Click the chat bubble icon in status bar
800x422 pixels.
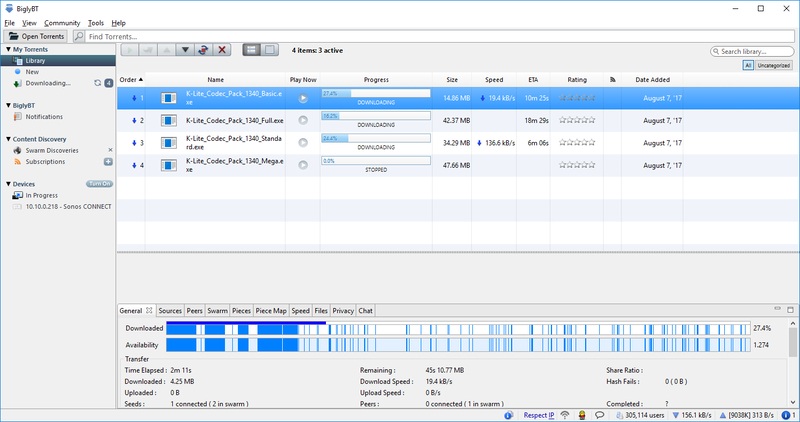pyautogui.click(x=599, y=414)
